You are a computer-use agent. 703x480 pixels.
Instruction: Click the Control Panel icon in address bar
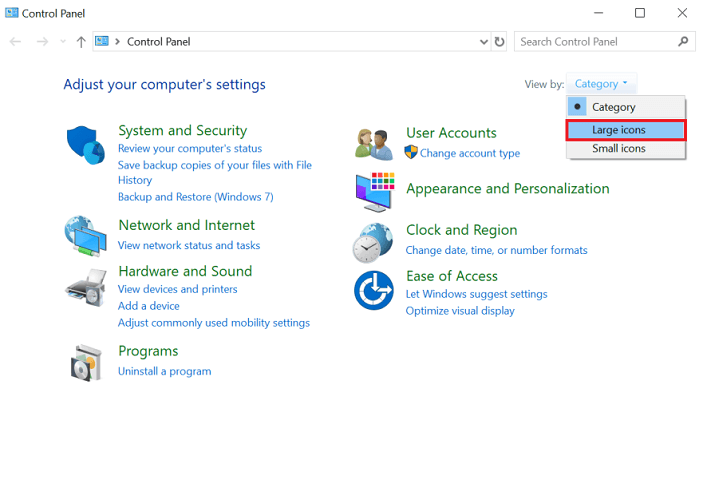coord(102,41)
